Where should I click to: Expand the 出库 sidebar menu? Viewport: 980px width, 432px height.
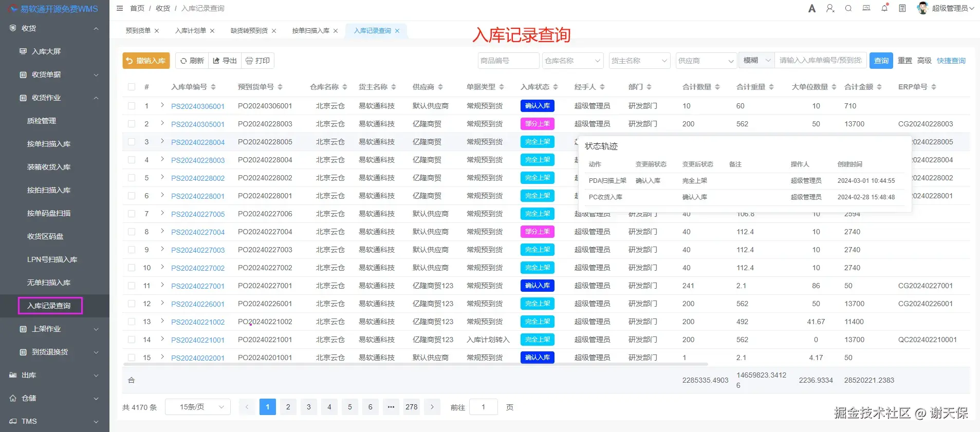pos(54,375)
